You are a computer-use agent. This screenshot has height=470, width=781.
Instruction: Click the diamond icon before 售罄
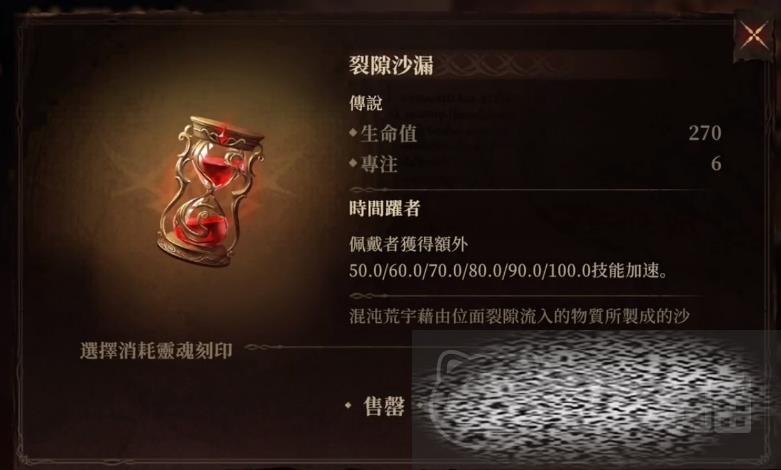[x=348, y=405]
